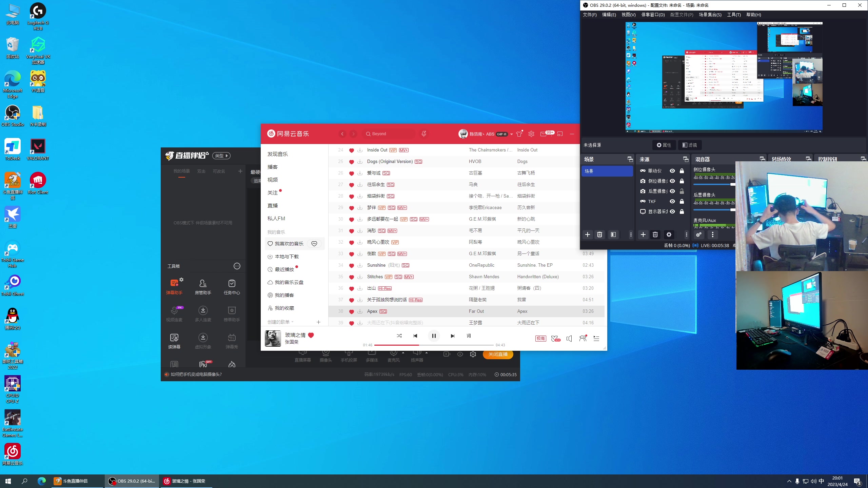
Task: Open NetEase messages mail icon
Action: tap(543, 134)
